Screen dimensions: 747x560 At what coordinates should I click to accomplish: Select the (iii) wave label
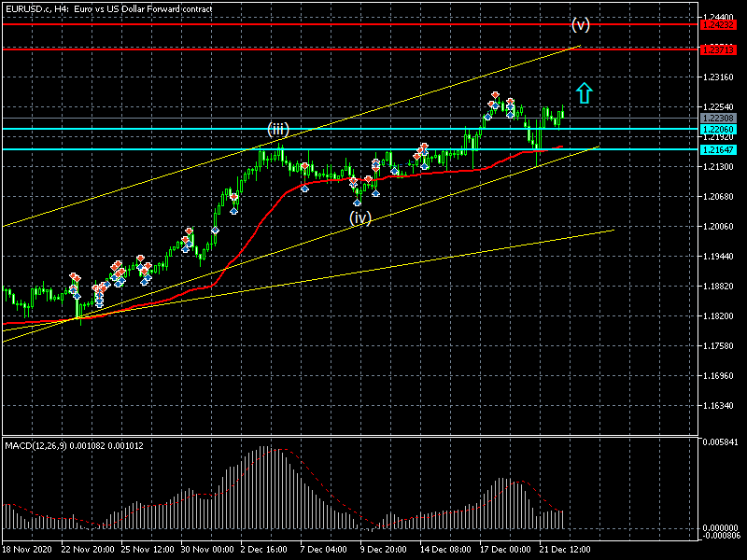click(x=278, y=129)
